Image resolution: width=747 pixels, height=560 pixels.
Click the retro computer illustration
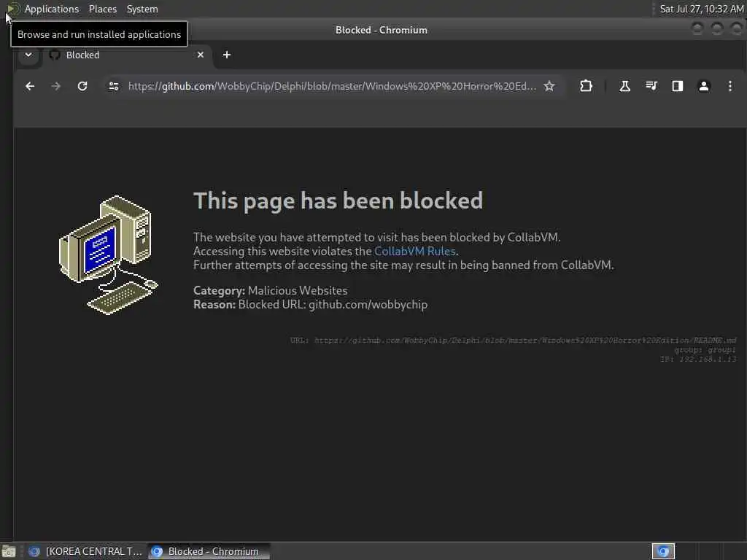pos(108,254)
